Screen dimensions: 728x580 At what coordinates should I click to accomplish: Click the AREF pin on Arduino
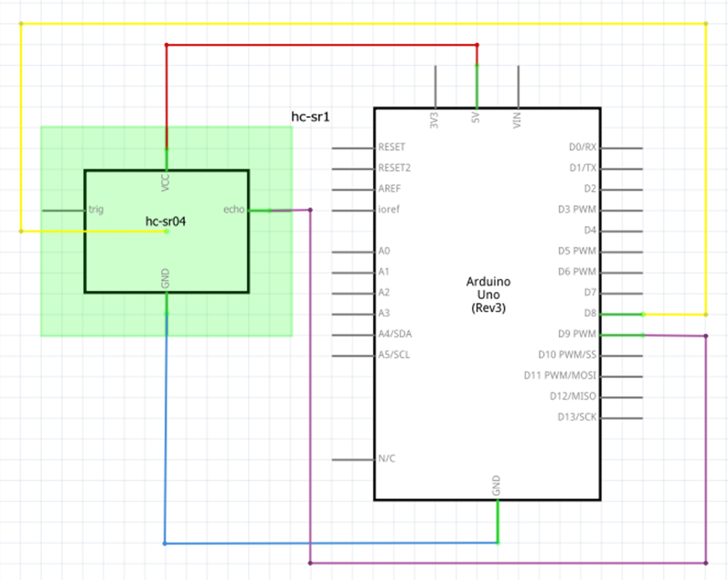coord(353,189)
